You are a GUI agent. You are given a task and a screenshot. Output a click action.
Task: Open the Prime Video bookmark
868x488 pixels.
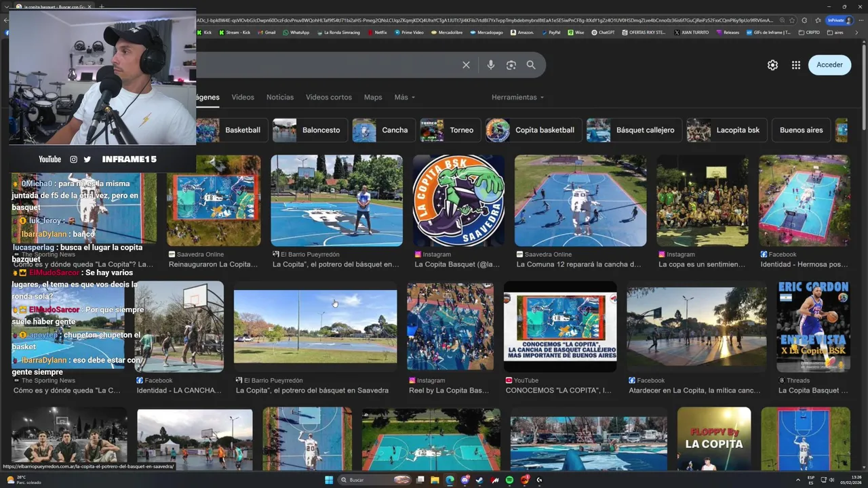(x=408, y=33)
